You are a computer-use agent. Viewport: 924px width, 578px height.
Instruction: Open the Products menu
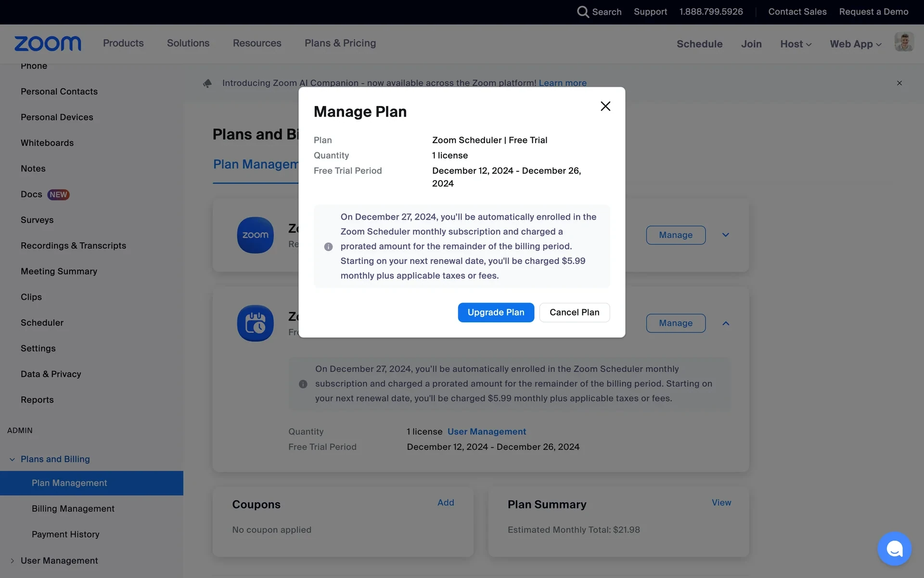tap(123, 43)
